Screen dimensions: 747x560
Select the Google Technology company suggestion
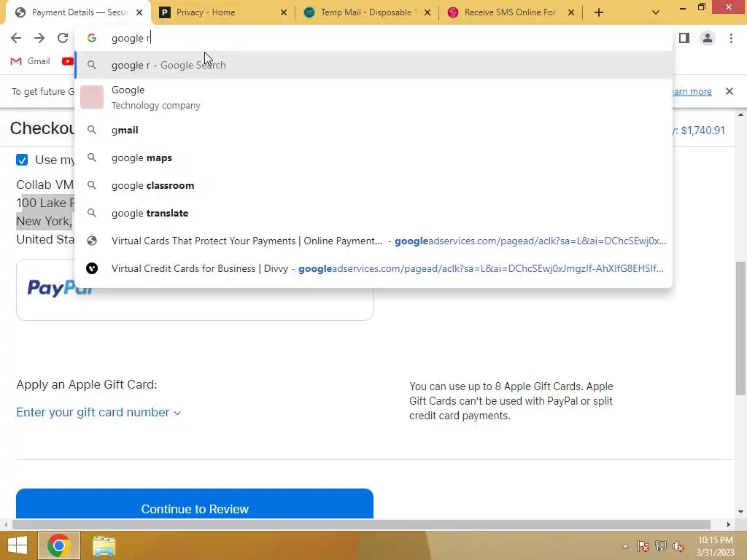point(373,97)
